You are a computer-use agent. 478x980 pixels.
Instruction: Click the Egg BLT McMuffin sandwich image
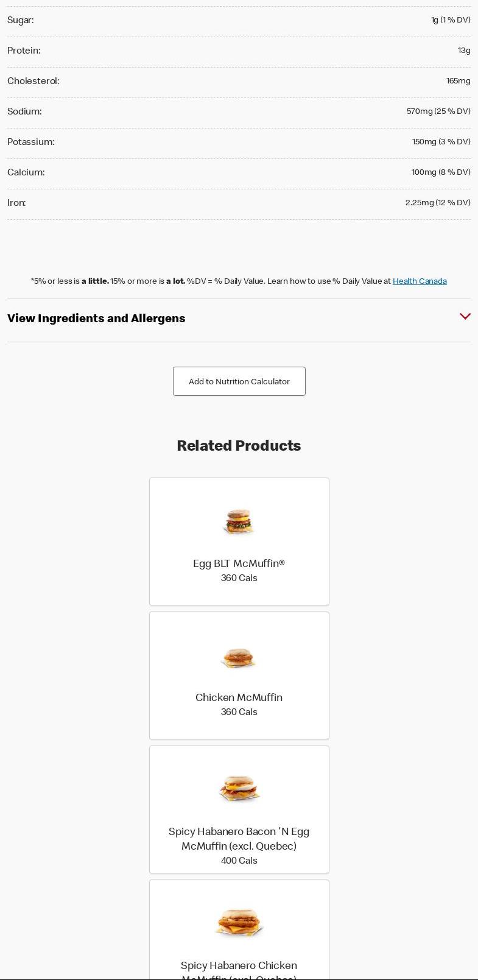239,522
